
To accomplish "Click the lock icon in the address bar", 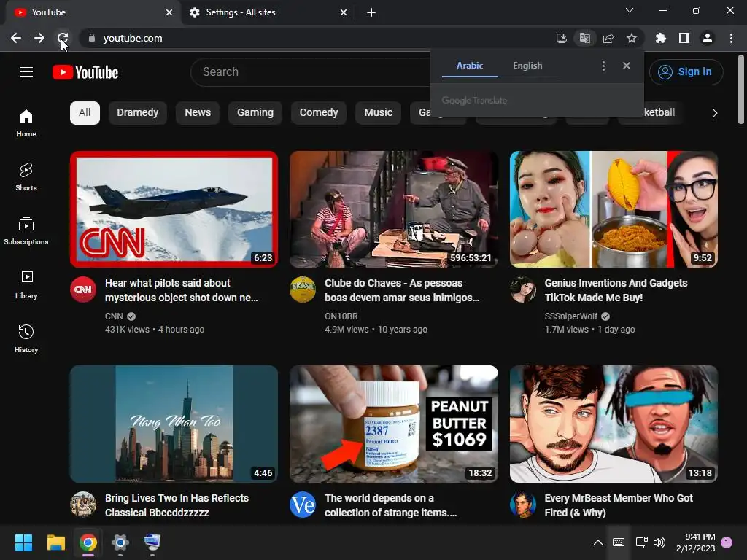I will point(92,38).
